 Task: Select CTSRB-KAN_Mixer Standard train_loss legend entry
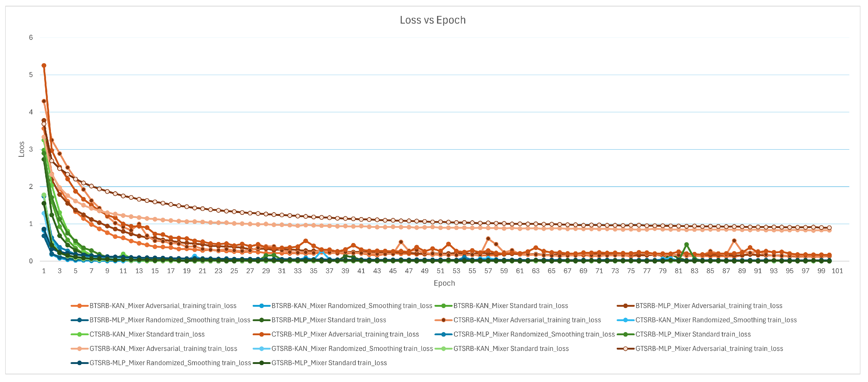pos(147,334)
